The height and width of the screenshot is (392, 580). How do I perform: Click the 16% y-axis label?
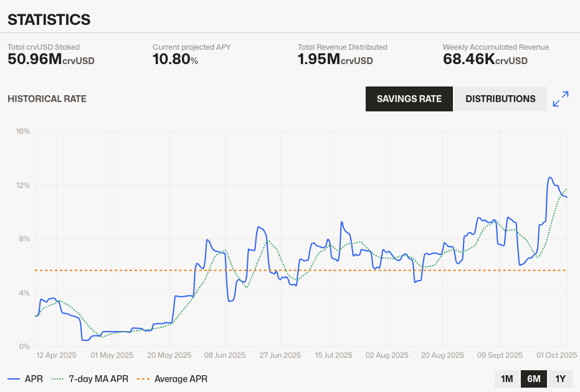point(23,131)
